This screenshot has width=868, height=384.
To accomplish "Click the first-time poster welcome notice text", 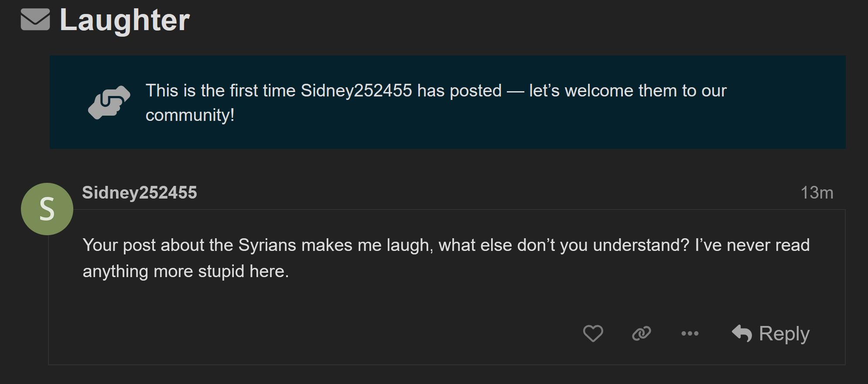I will click(436, 103).
